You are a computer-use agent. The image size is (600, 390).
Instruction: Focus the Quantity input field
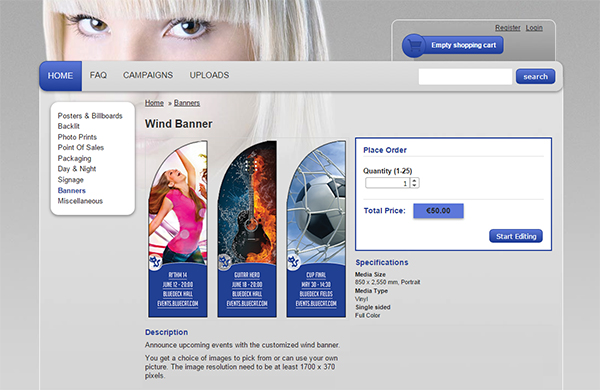tap(387, 183)
